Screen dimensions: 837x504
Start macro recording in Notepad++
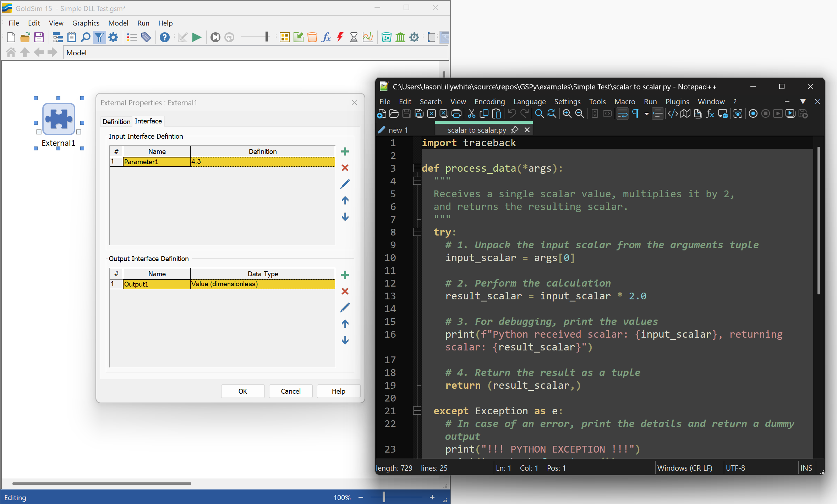click(x=753, y=113)
